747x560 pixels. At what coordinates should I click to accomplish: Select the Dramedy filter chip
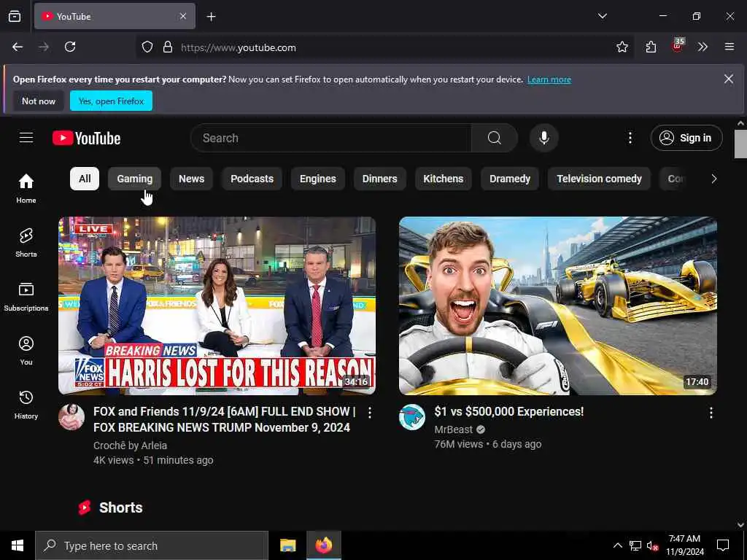tap(510, 179)
